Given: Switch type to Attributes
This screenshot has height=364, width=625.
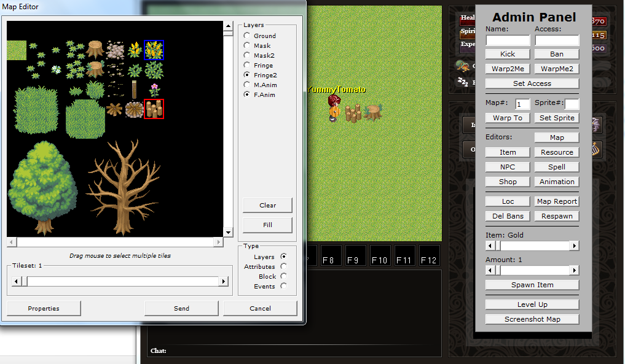Looking at the screenshot, I should (283, 266).
